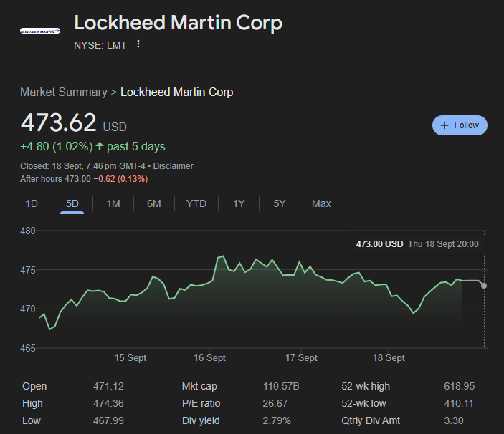Click the Open value 471.12
The height and width of the screenshot is (434, 504).
pos(108,386)
